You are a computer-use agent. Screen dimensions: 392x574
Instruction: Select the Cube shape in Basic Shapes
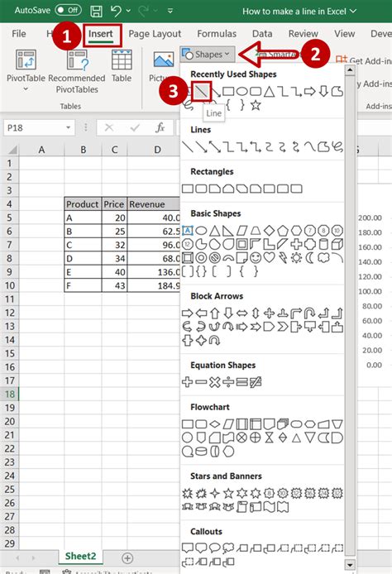tap(337, 244)
